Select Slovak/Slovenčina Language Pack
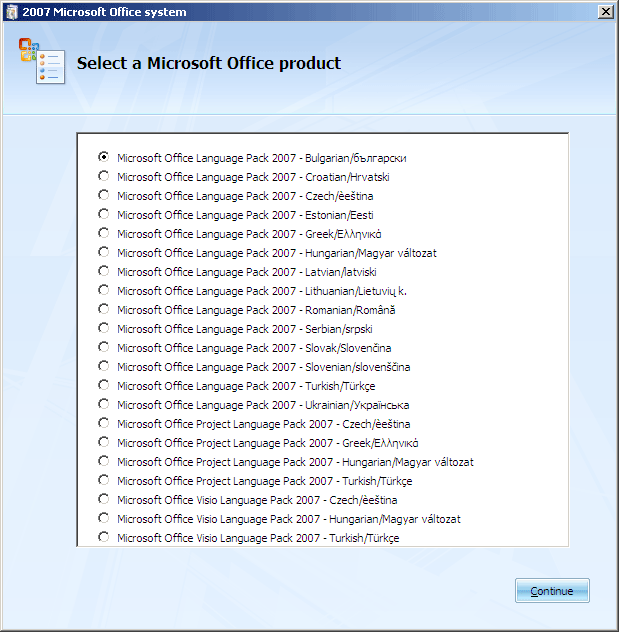619x632 pixels. pos(104,347)
